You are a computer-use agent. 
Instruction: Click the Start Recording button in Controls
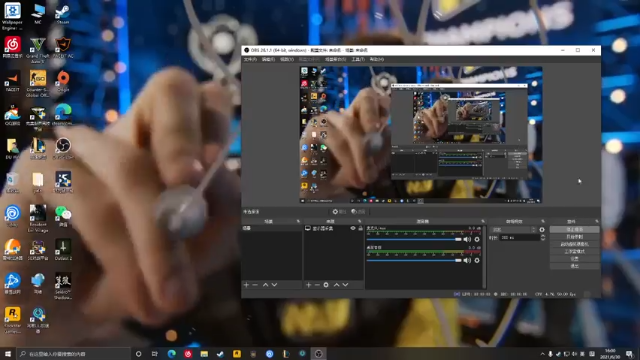574,237
